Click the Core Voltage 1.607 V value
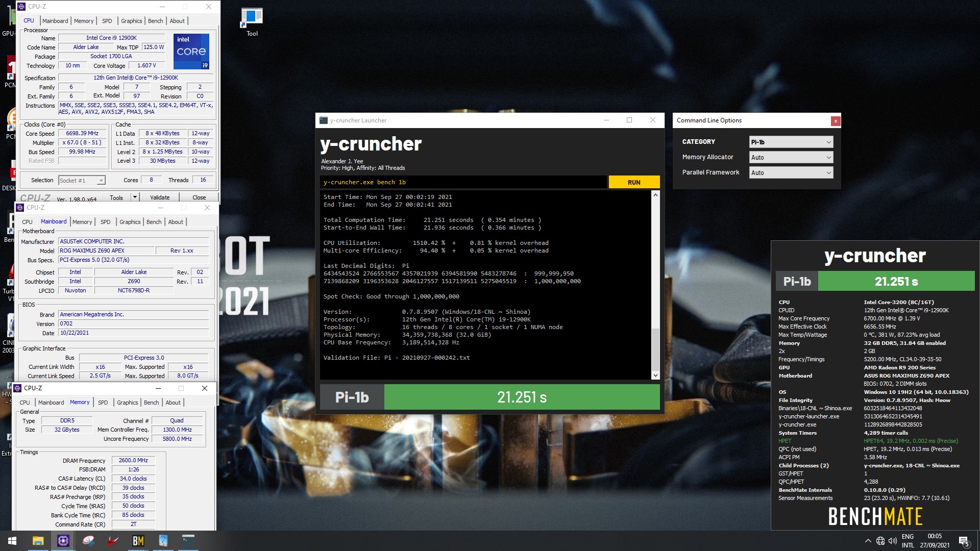 (x=146, y=65)
